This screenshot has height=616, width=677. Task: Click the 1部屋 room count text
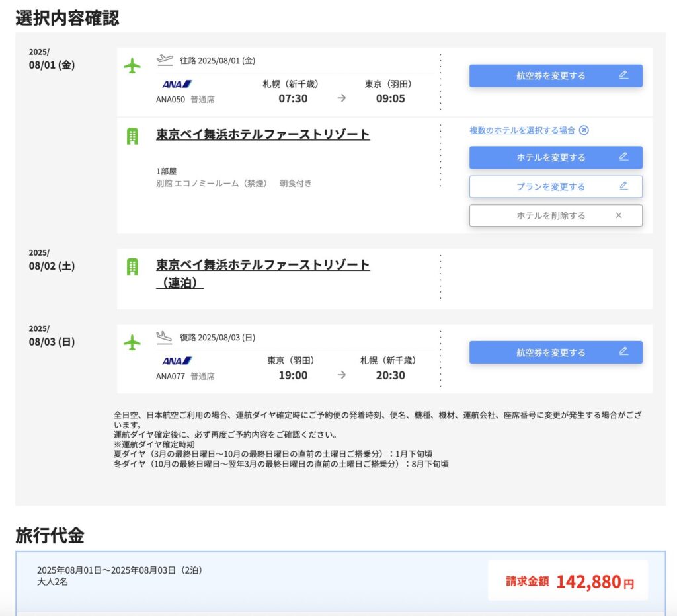(166, 171)
